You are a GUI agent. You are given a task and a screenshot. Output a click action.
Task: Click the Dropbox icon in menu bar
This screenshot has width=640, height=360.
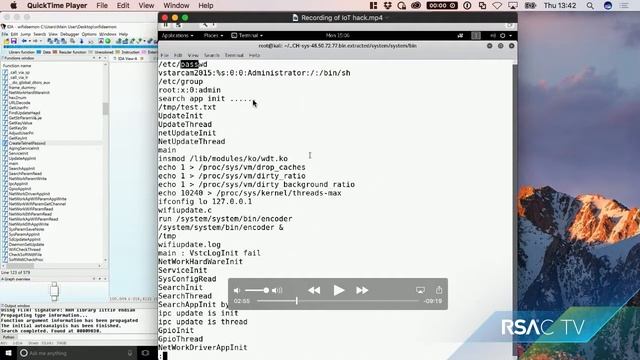(387, 5)
